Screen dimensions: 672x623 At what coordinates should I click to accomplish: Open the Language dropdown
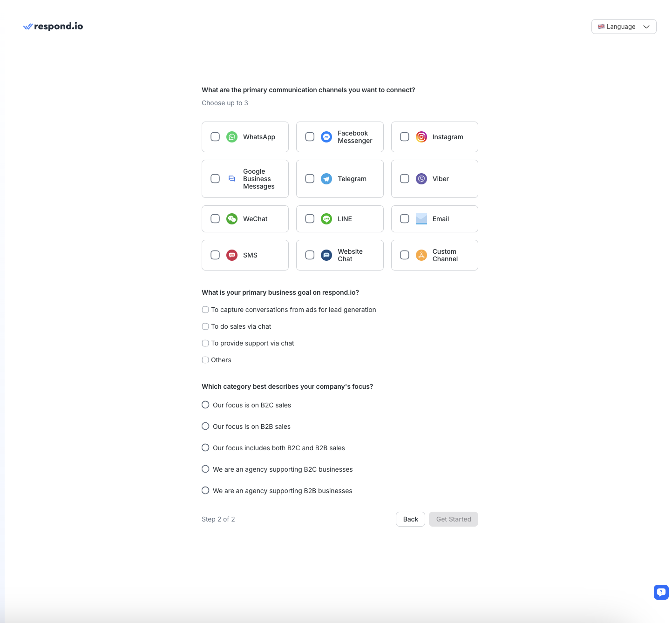pos(620,27)
